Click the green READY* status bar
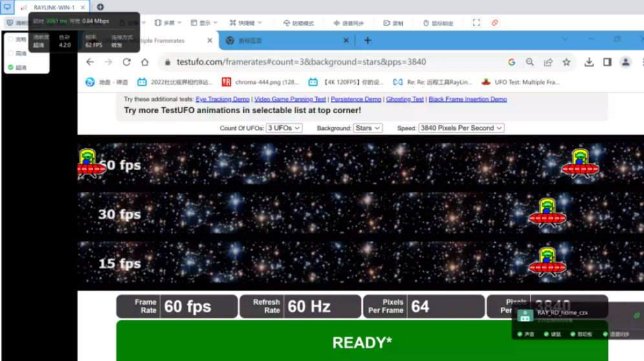644x361 pixels. coord(362,342)
